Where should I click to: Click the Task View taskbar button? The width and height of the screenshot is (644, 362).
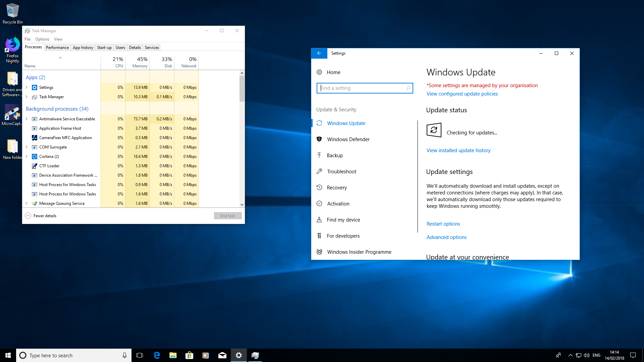[x=140, y=355]
